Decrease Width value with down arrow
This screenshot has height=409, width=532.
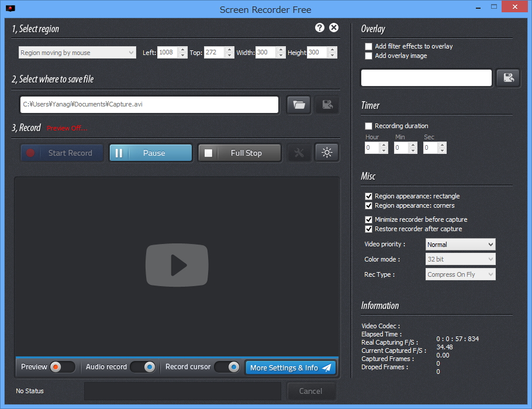(281, 55)
